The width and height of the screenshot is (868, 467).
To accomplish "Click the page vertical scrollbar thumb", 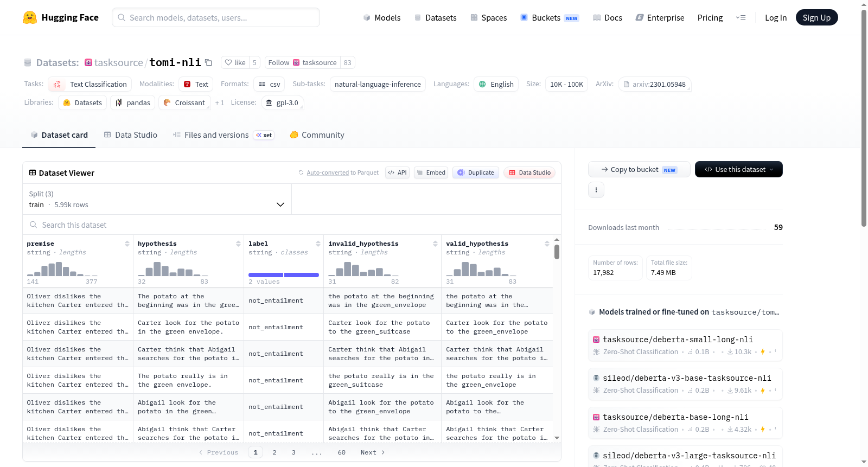I will [x=864, y=118].
